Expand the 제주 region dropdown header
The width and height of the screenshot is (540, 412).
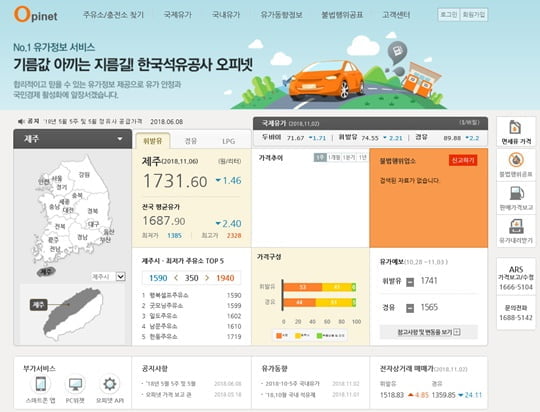pyautogui.click(x=72, y=139)
